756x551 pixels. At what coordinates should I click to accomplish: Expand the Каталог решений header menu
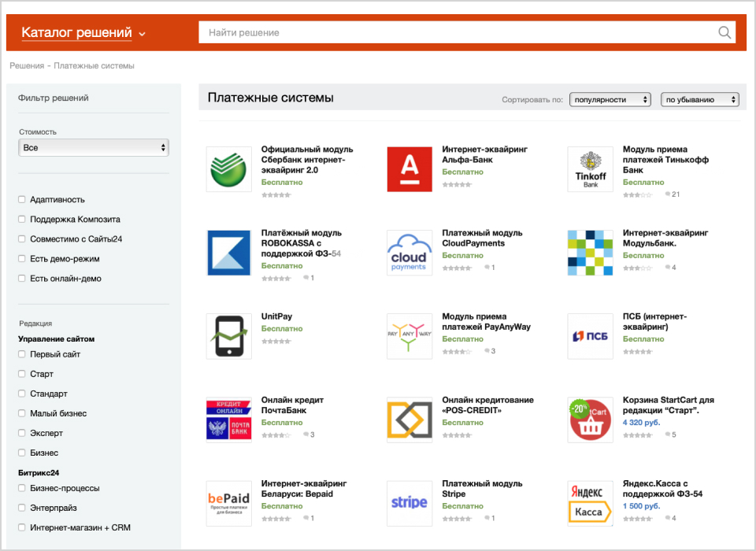coord(83,33)
